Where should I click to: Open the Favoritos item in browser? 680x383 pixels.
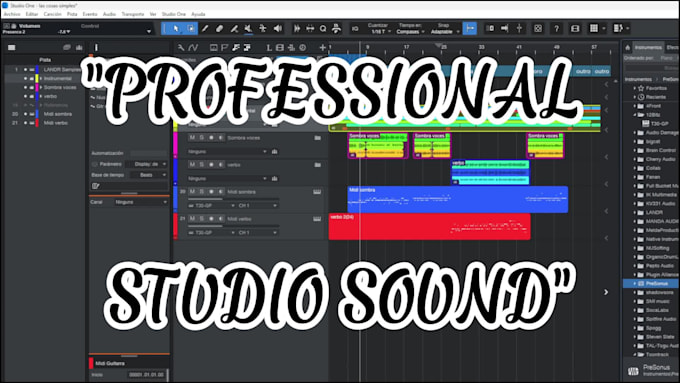click(656, 88)
